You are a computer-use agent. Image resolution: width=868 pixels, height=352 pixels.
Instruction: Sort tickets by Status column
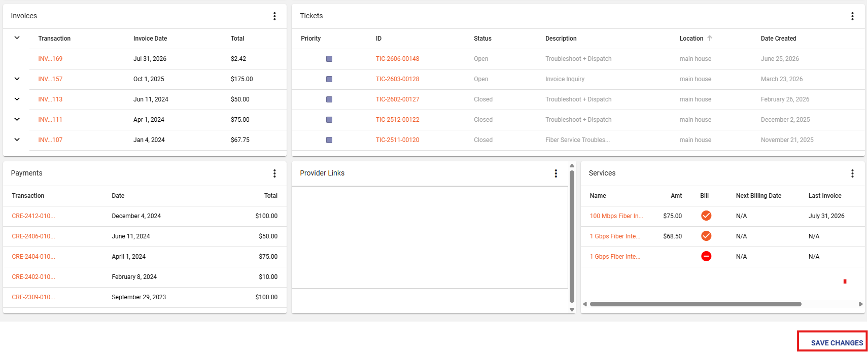pos(482,39)
